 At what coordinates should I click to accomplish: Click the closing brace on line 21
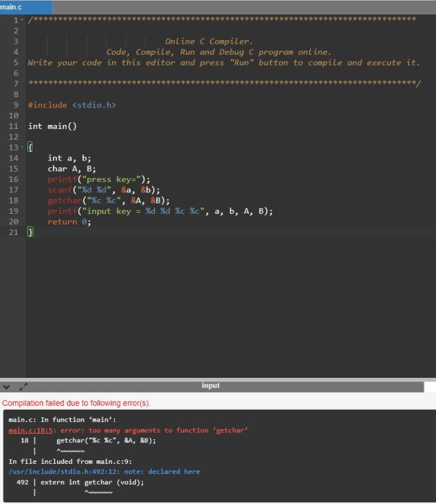tap(31, 232)
